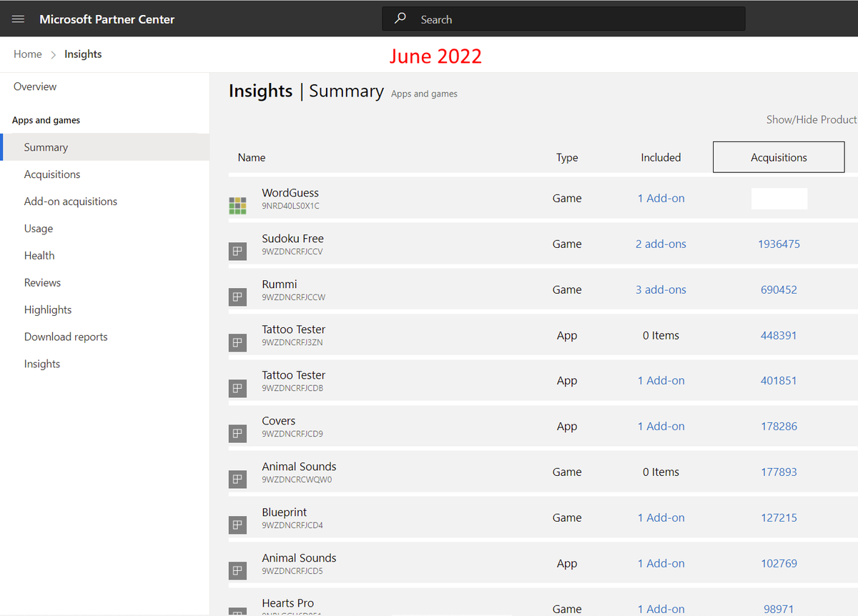Click the Blueprint app icon

coord(237,525)
